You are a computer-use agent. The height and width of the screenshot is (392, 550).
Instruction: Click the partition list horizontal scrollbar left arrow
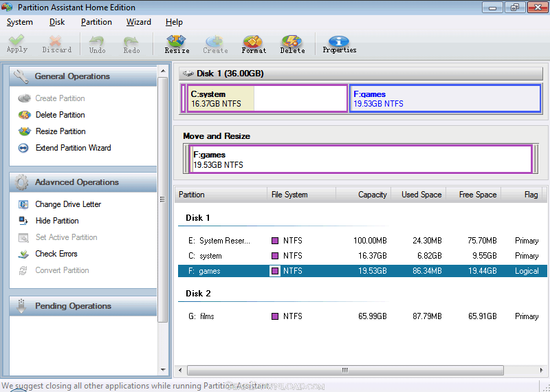point(180,370)
